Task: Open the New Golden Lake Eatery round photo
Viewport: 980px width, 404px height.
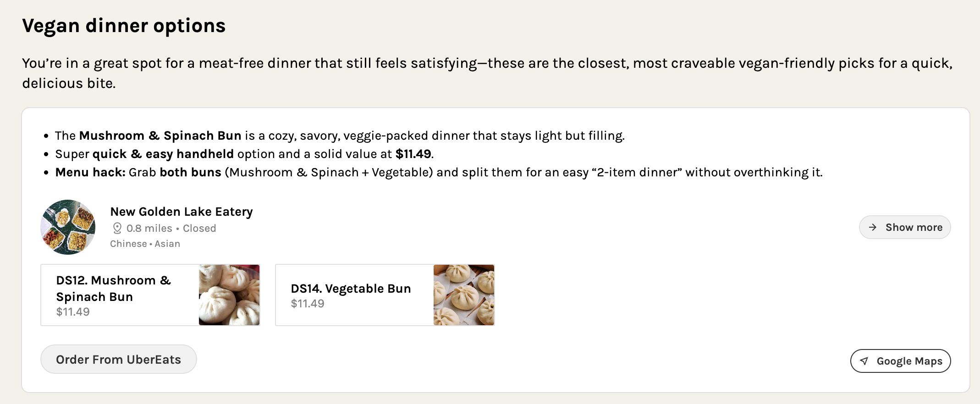Action: (68, 227)
